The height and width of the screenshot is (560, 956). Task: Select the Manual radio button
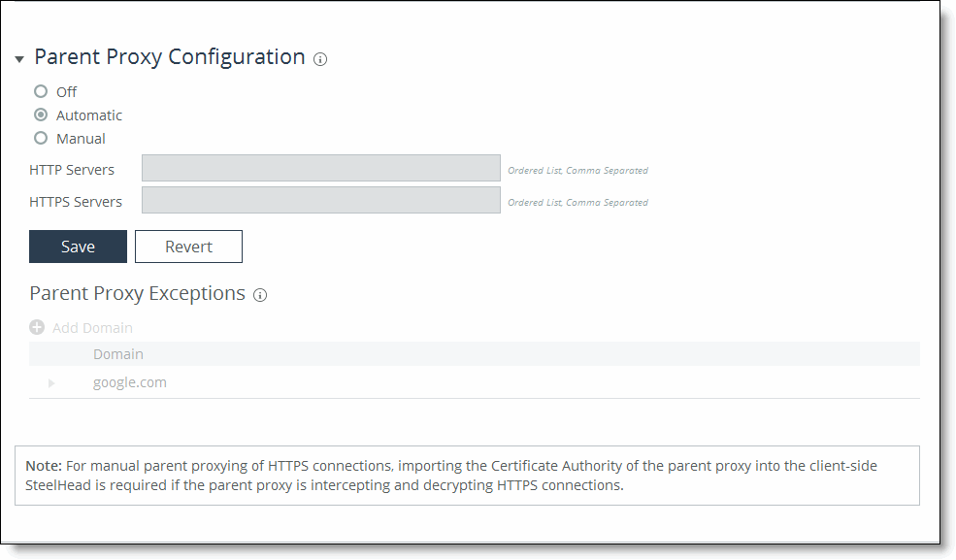(41, 138)
